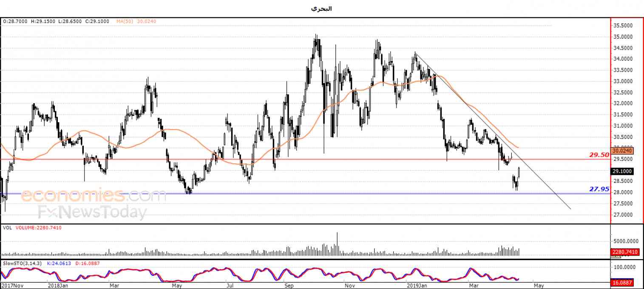
Task: Click the 31.5000 price axis label
Action: [x=623, y=115]
